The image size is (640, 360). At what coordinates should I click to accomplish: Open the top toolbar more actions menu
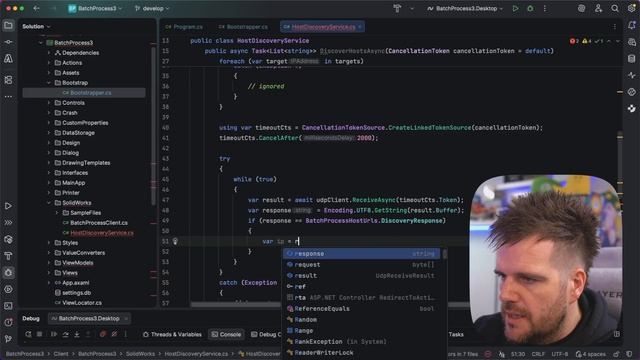coord(544,8)
